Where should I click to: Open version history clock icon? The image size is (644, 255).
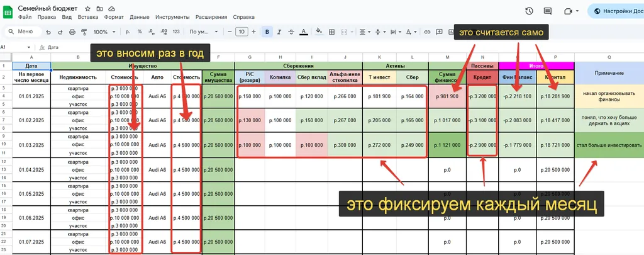pos(529,11)
